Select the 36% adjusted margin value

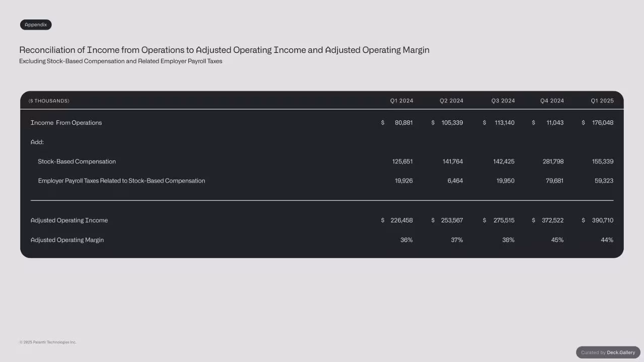pyautogui.click(x=407, y=240)
